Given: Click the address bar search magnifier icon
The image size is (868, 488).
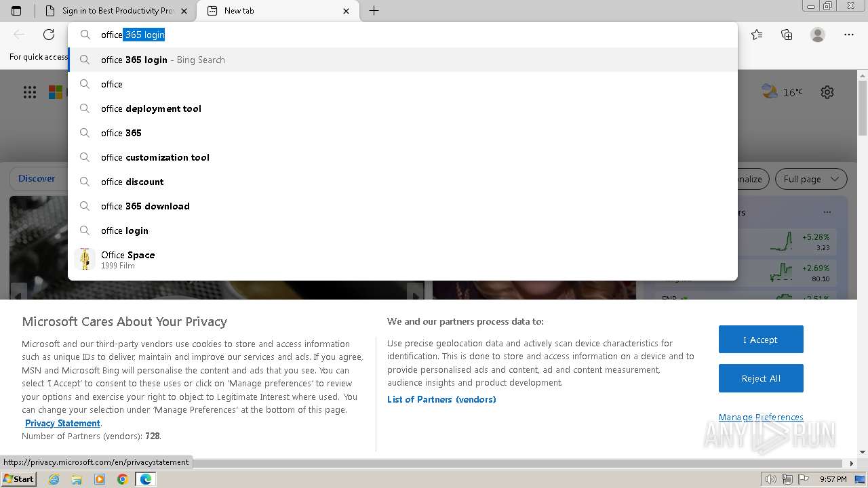Looking at the screenshot, I should click(x=85, y=35).
